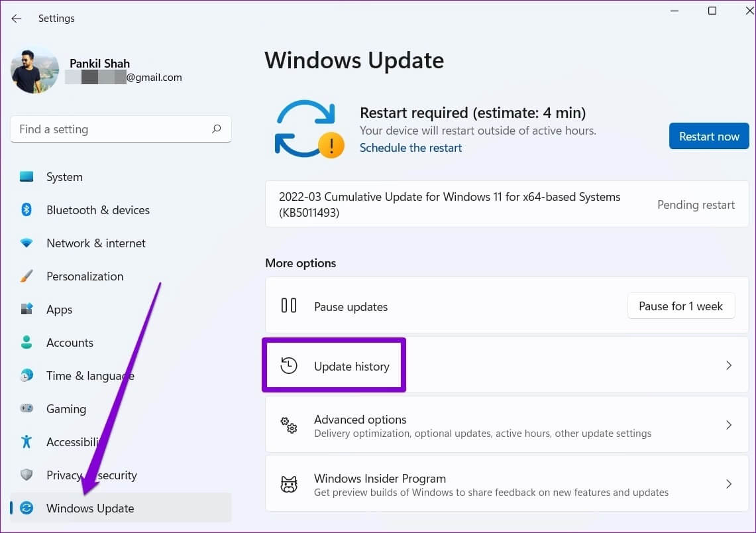Click the Advanced options gears icon
This screenshot has width=756, height=533.
tap(289, 425)
